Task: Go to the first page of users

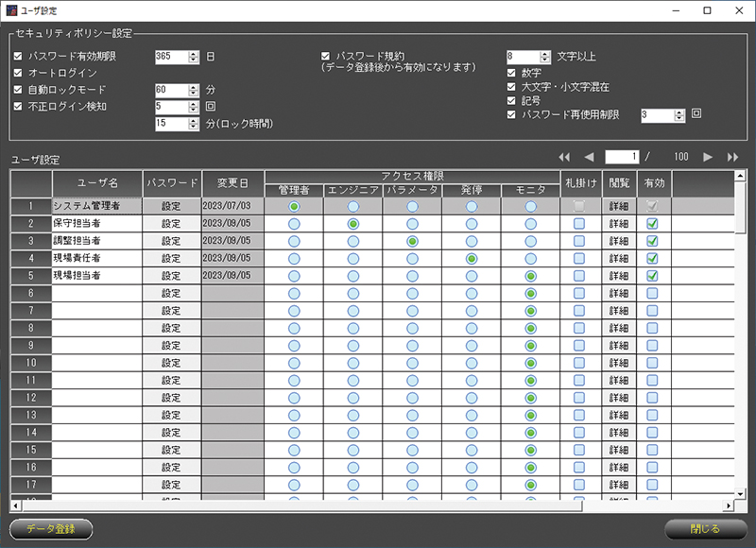Action: tap(564, 157)
